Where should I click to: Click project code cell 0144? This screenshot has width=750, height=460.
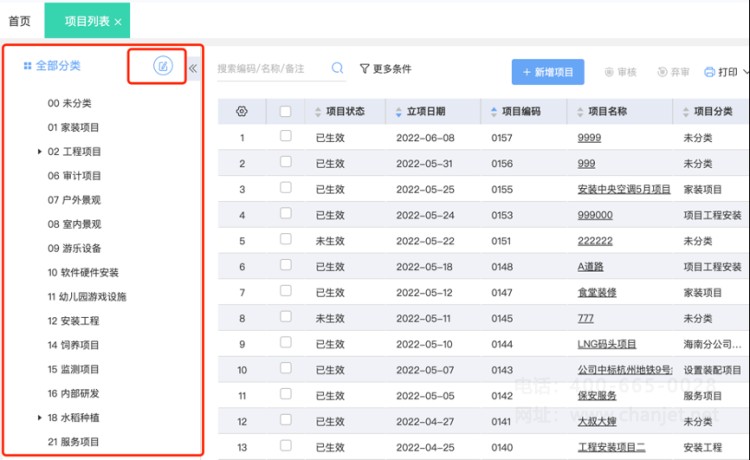click(x=502, y=344)
